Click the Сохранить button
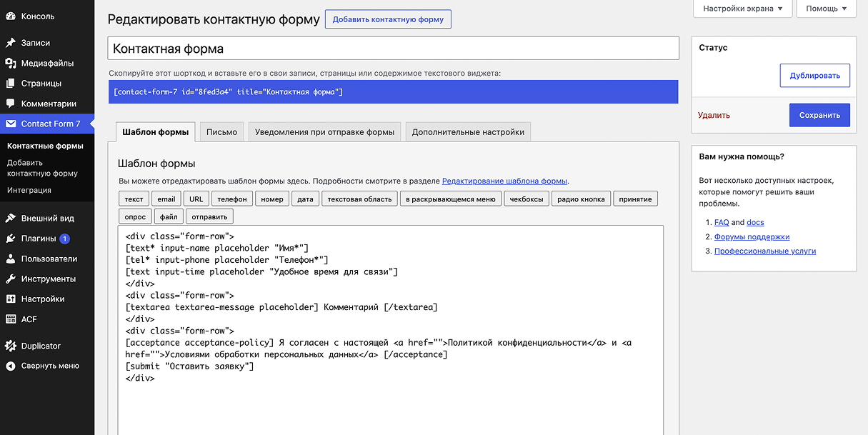The image size is (868, 435). coord(819,115)
